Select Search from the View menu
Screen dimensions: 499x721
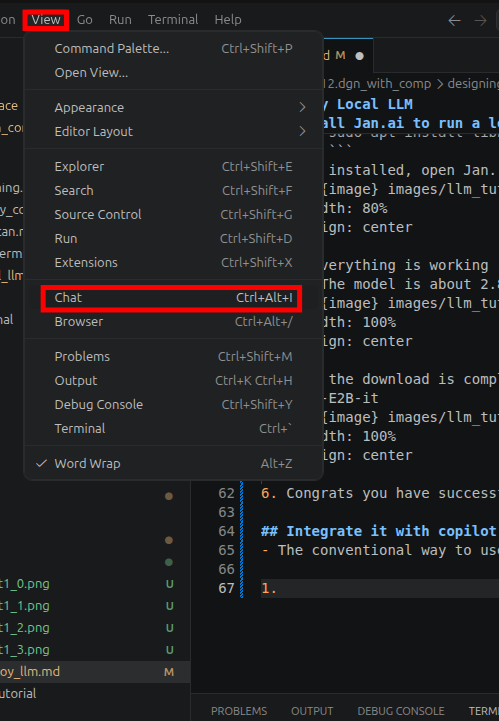(x=173, y=190)
